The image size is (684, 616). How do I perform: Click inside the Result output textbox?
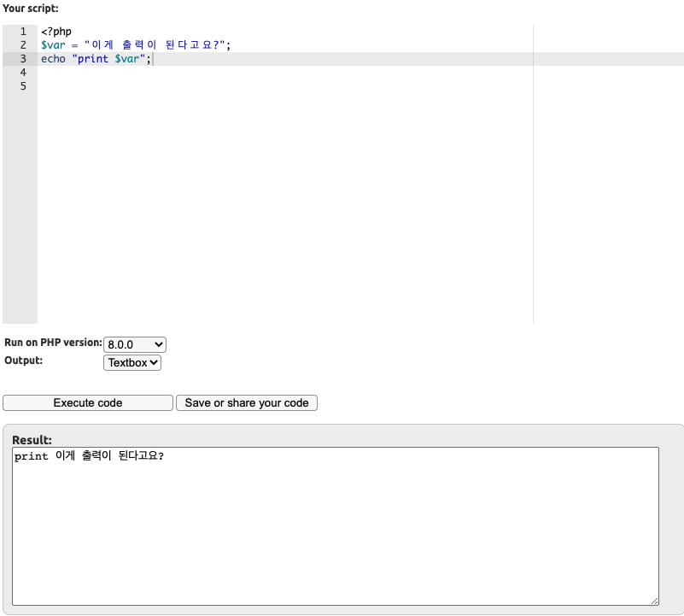coord(336,526)
